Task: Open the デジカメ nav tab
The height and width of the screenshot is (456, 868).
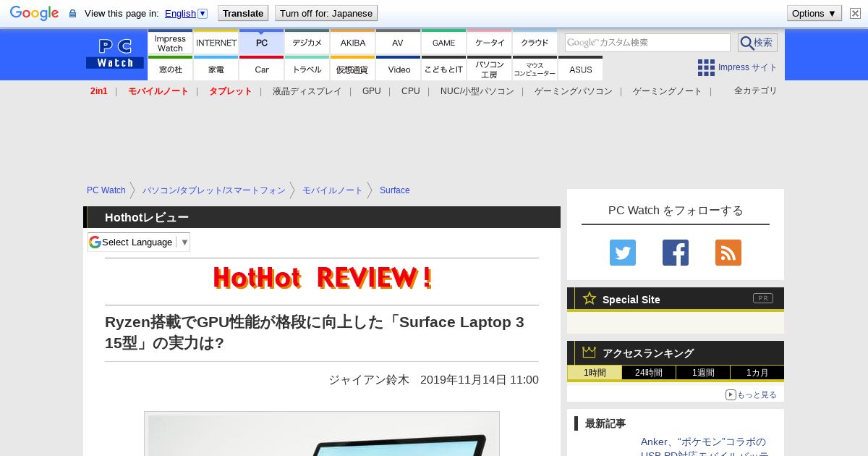Action: 307,43
